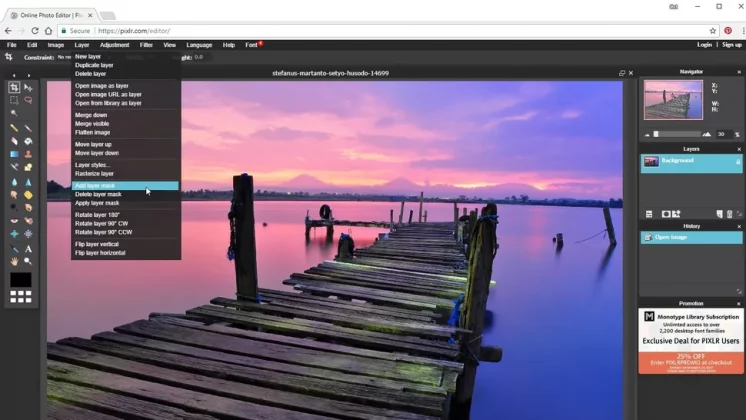Choose Add layer mask from menu
This screenshot has height=420, width=746.
(x=95, y=186)
